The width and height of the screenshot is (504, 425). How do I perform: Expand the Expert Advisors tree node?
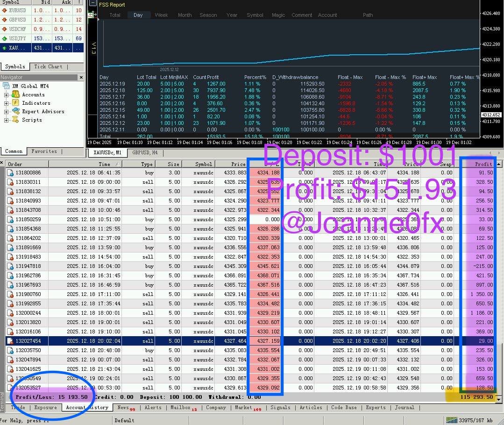pyautogui.click(x=6, y=112)
